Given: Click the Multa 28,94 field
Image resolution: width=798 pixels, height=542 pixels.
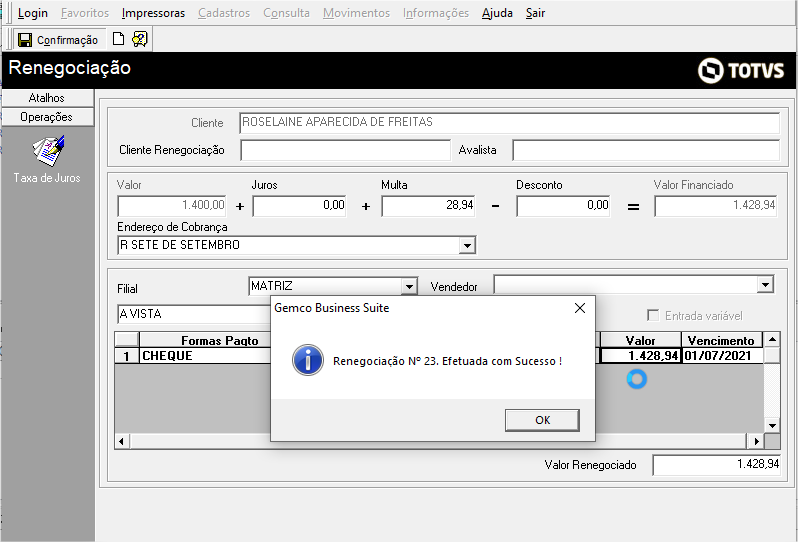Looking at the screenshot, I should click(429, 206).
